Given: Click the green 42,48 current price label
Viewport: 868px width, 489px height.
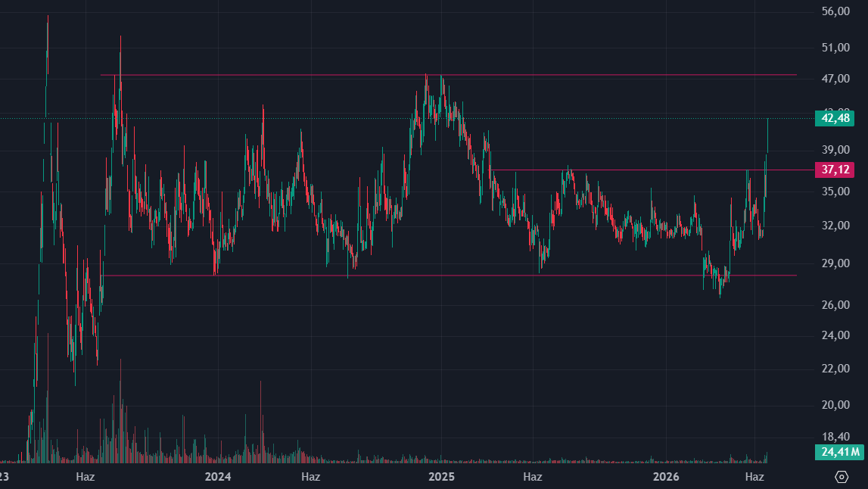Looking at the screenshot, I should [x=835, y=119].
